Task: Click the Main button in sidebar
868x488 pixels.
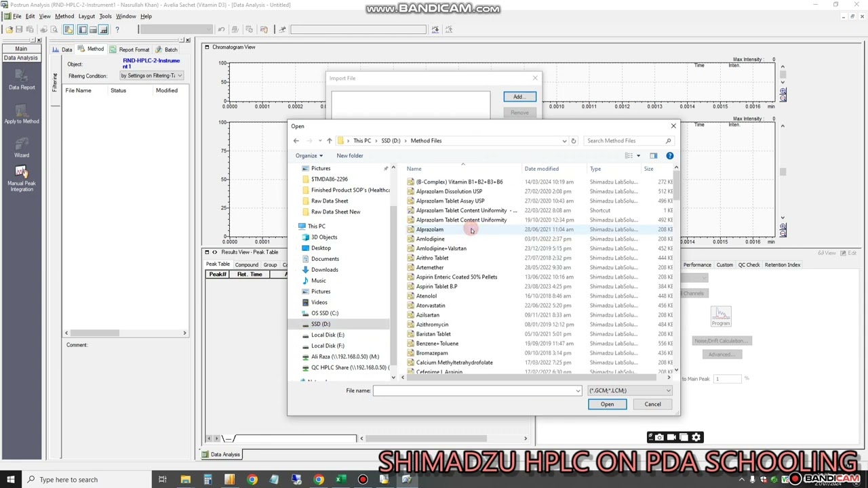Action: click(x=21, y=49)
